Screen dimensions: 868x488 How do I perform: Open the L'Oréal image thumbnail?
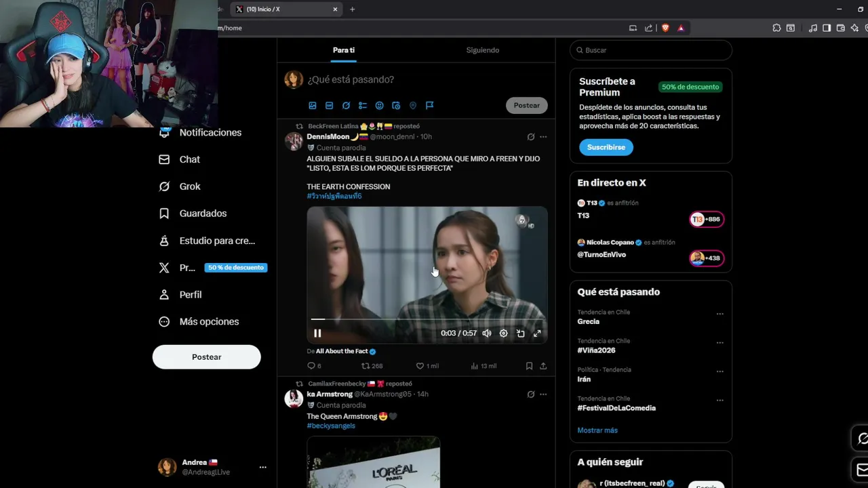[374, 462]
